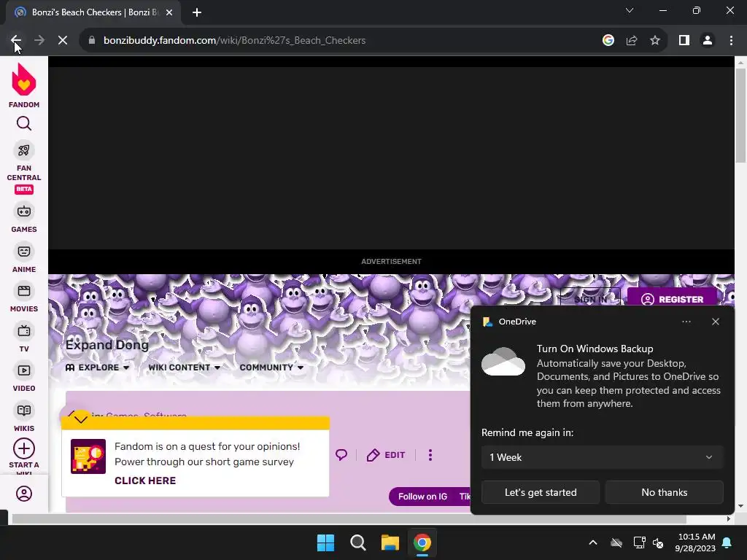Start a wiki using the plus icon

24,448
